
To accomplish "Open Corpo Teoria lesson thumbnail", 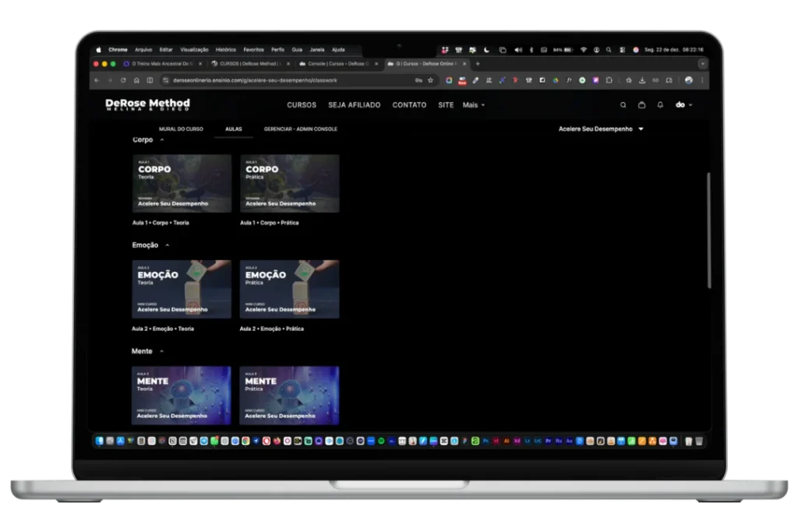I will tap(182, 184).
